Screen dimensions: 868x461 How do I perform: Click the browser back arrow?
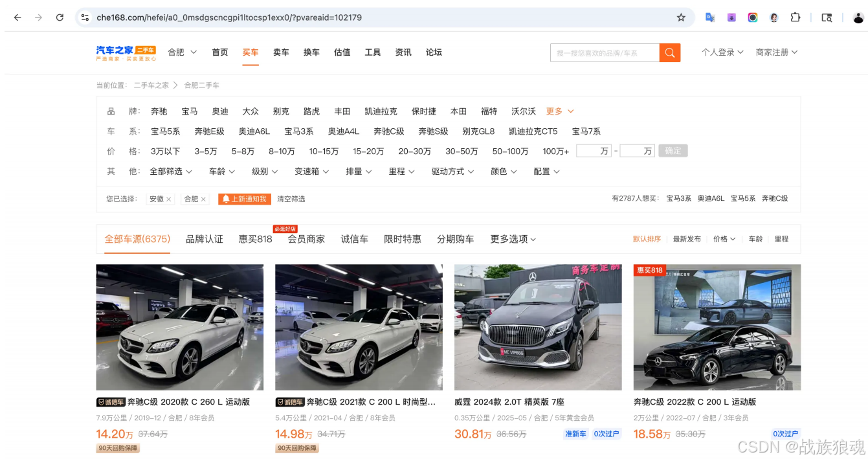17,17
